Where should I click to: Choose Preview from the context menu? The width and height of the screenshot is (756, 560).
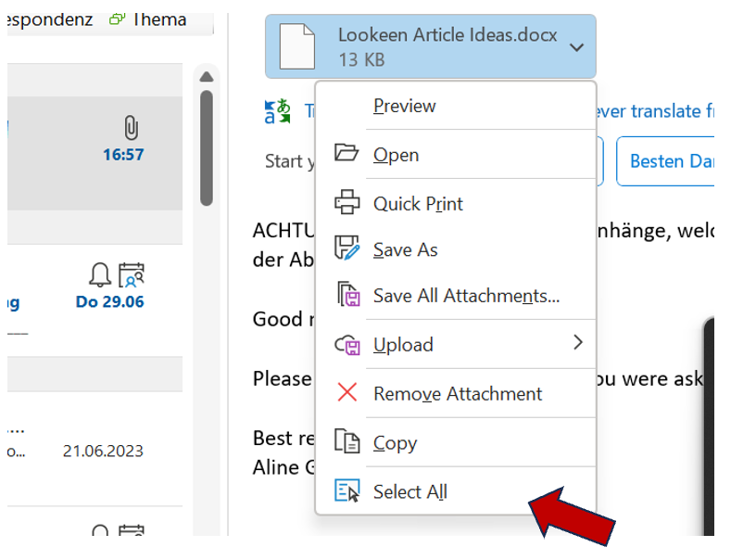click(x=404, y=106)
